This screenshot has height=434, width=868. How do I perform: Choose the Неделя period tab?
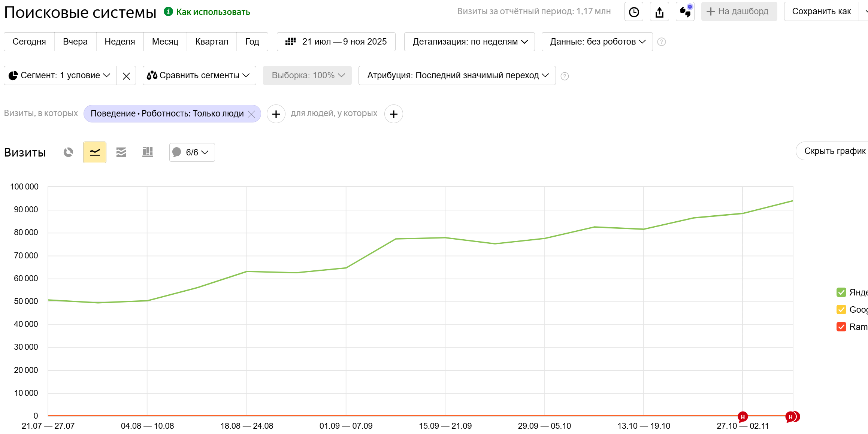(120, 42)
